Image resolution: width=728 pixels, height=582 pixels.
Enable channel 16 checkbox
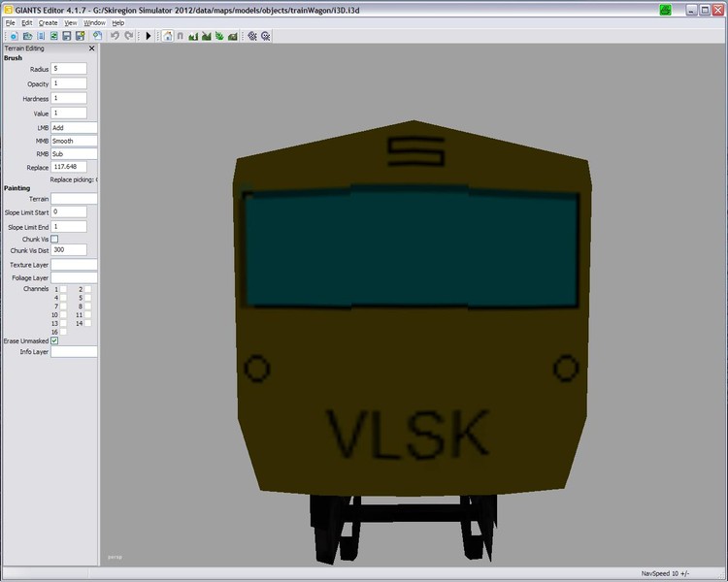point(63,332)
